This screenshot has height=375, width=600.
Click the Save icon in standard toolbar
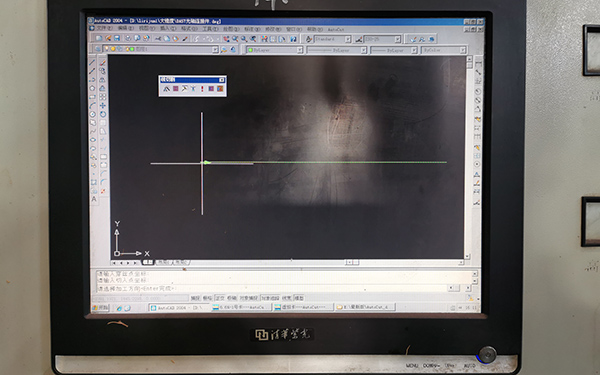(117, 39)
